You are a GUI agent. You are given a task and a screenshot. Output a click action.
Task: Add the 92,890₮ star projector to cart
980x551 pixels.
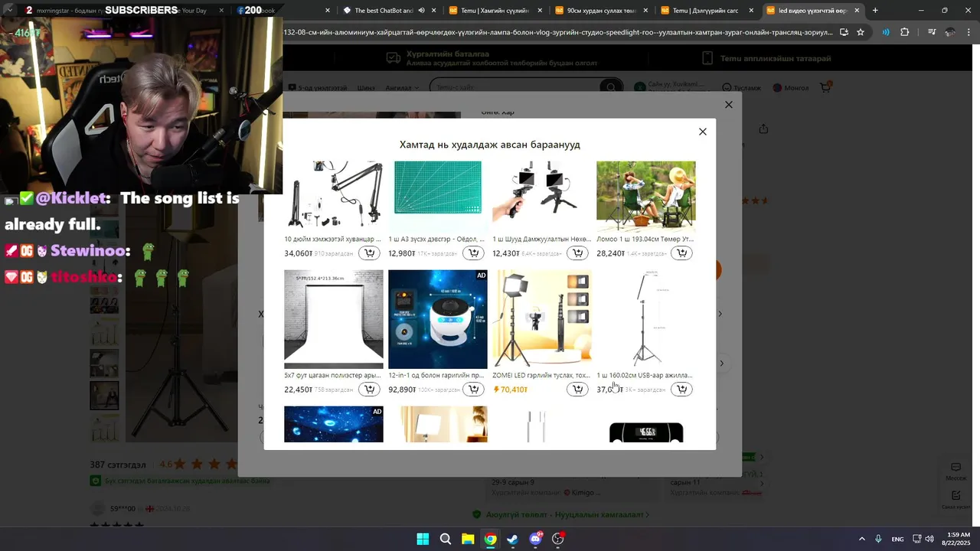[474, 390]
